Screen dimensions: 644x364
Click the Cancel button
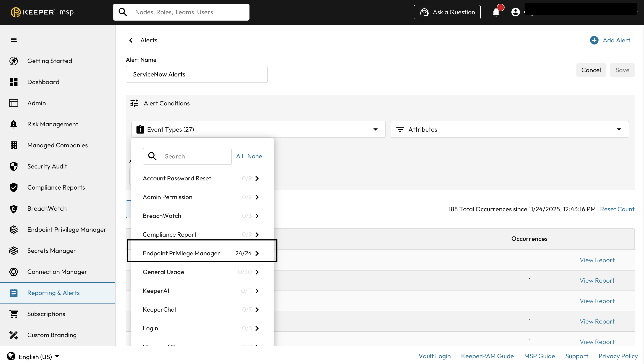click(x=591, y=70)
